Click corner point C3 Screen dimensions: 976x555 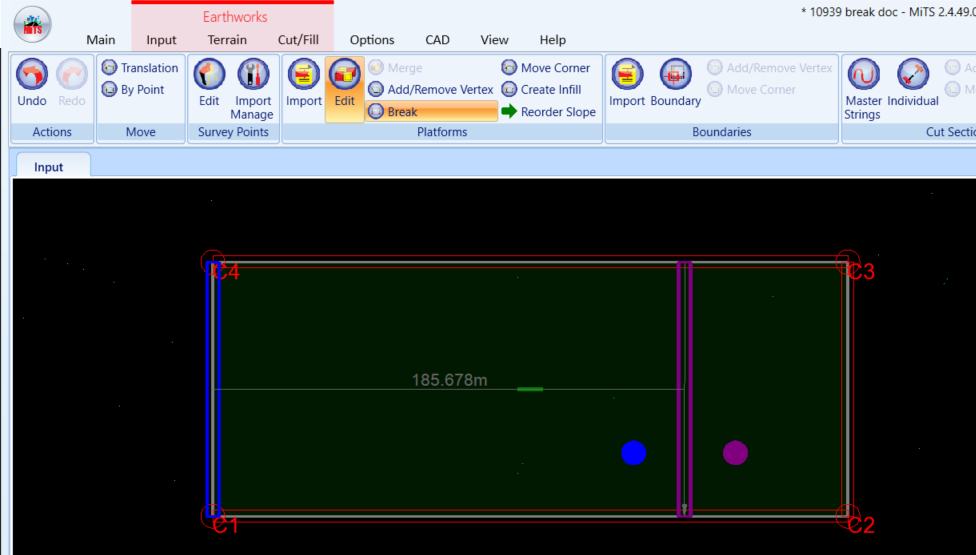(x=847, y=262)
